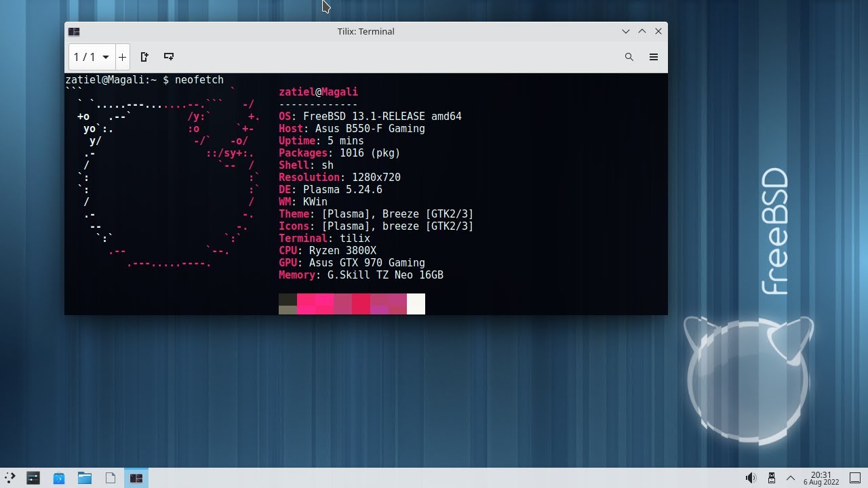This screenshot has height=488, width=868.
Task: Click the 'OS: FreeBSD 13.1-RELEASE amd64' line
Action: click(x=370, y=117)
